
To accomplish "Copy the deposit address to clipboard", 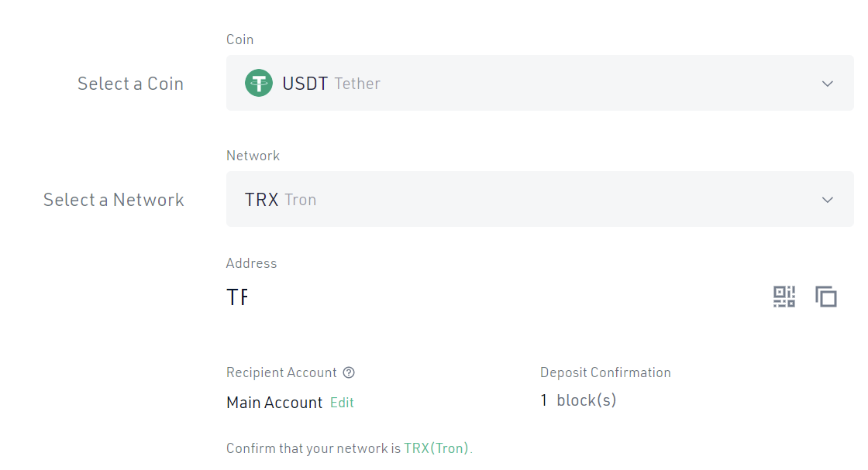I will click(x=826, y=297).
